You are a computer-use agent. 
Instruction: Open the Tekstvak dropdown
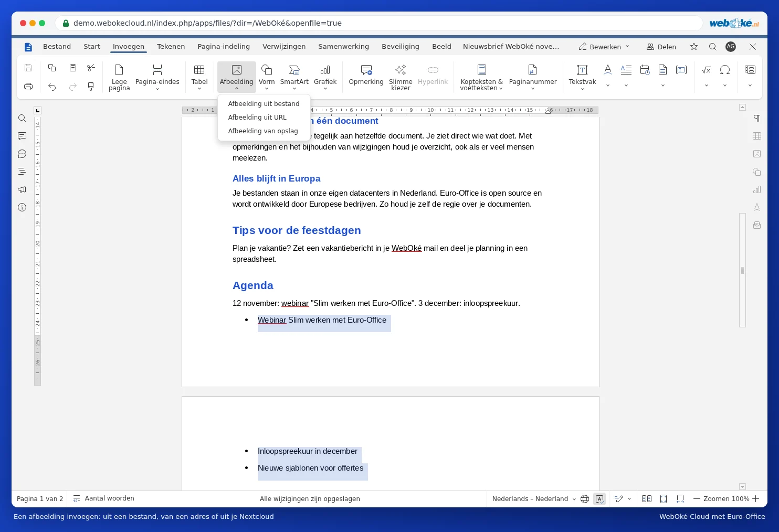pos(582,77)
